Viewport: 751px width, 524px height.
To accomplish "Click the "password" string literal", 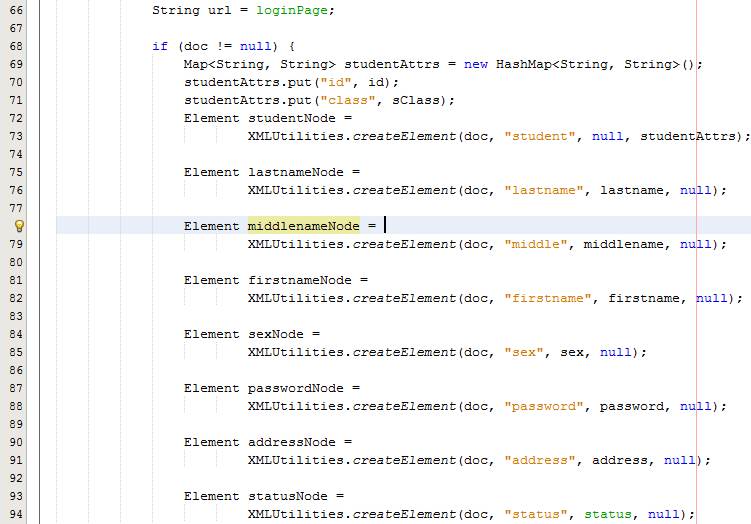I will pyautogui.click(x=544, y=406).
